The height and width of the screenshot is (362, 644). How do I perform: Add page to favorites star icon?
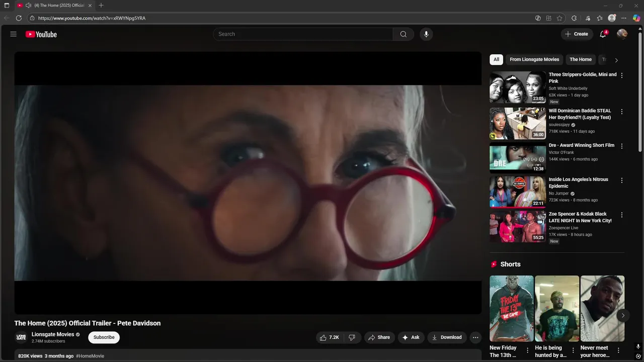click(x=559, y=18)
